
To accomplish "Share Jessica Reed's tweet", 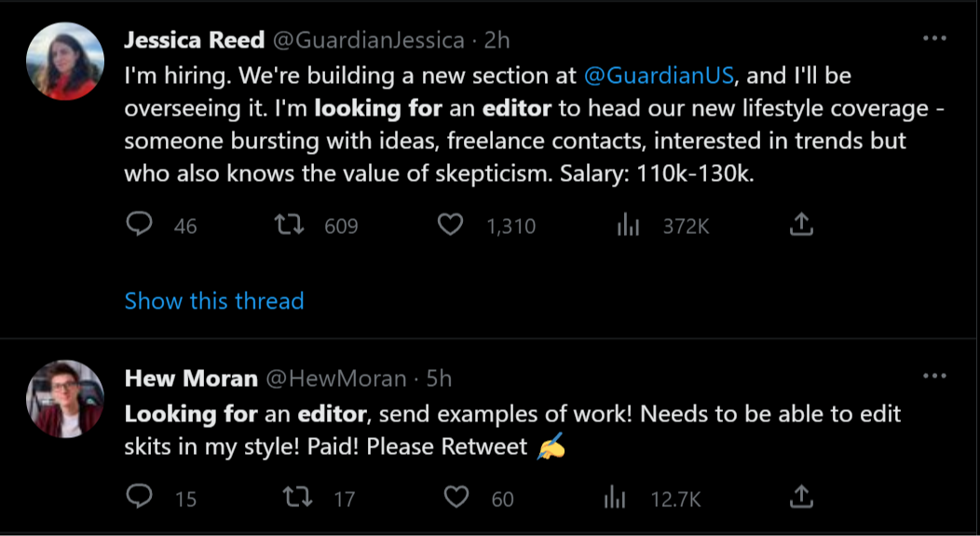I will pos(802,225).
